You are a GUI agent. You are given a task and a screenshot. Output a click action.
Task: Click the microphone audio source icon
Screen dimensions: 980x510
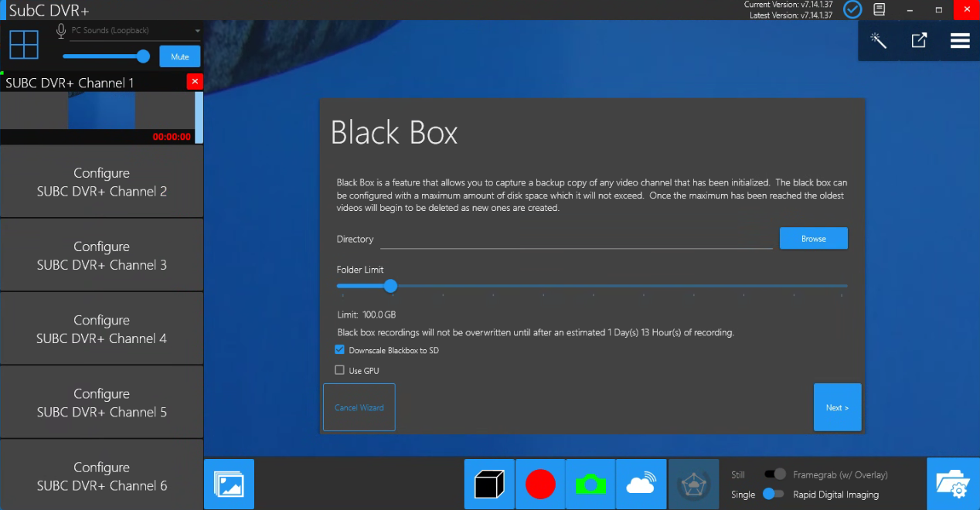(61, 31)
